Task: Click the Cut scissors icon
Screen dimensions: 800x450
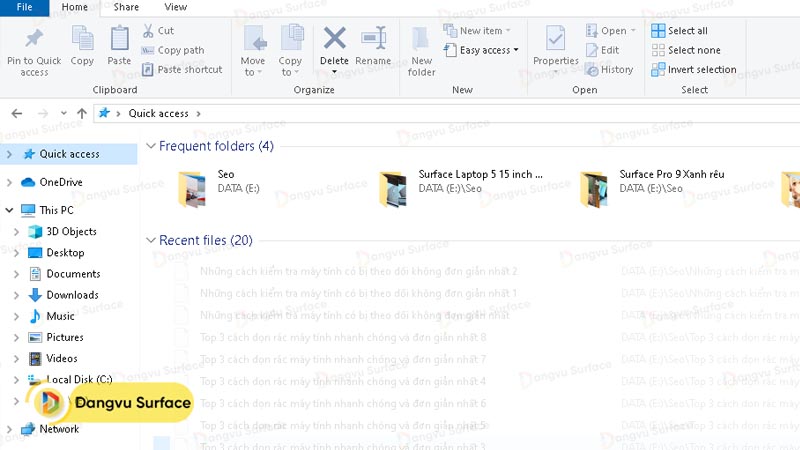Action: (148, 31)
